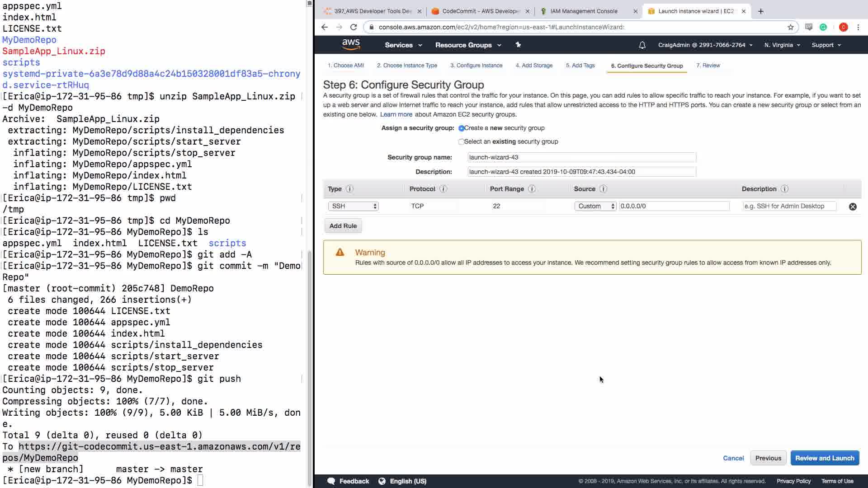Click the pin shortcut icon in AWS navbar

click(x=518, y=45)
